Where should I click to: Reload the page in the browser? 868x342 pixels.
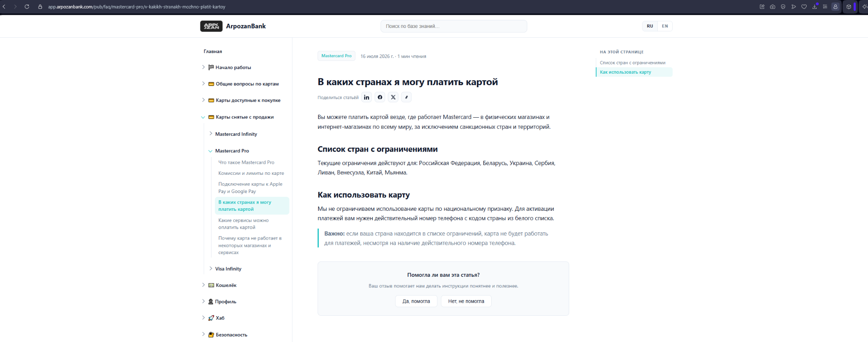pos(27,7)
